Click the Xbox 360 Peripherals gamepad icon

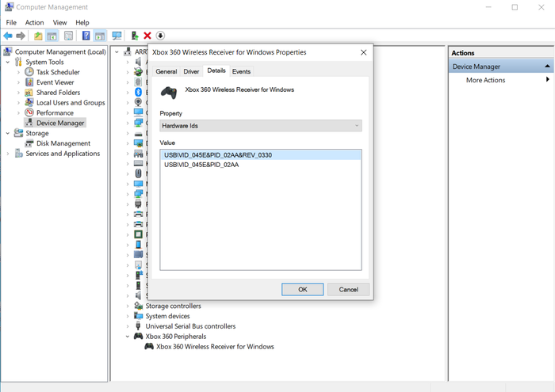tap(139, 336)
